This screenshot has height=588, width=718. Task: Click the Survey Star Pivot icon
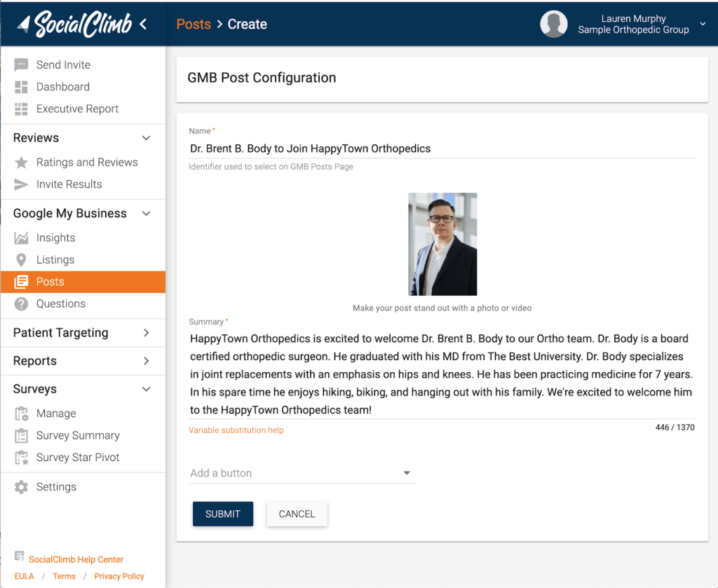(21, 458)
